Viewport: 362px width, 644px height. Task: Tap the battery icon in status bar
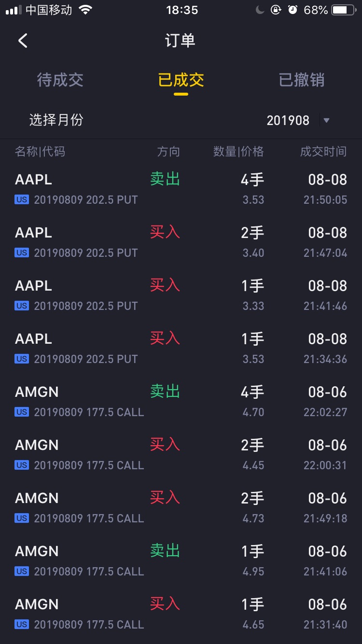coord(344,10)
